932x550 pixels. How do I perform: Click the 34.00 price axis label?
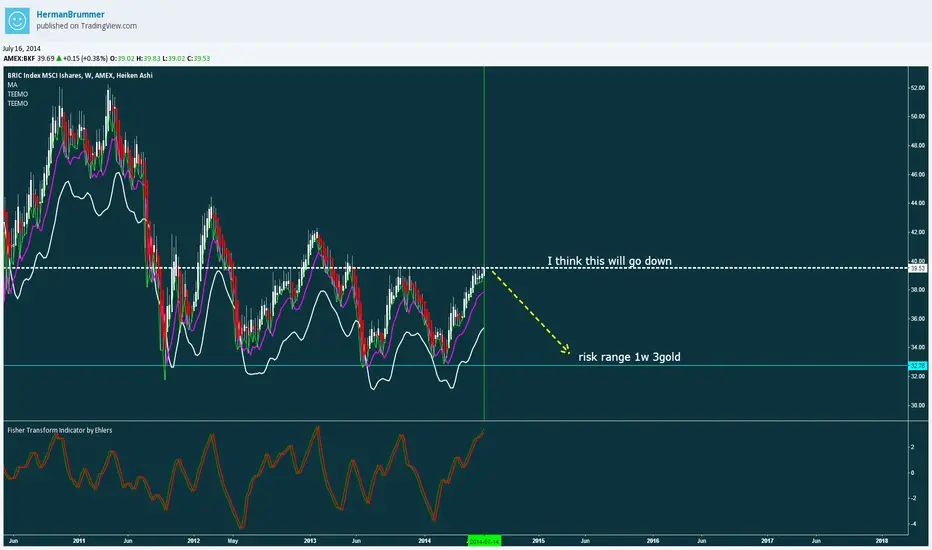point(917,347)
